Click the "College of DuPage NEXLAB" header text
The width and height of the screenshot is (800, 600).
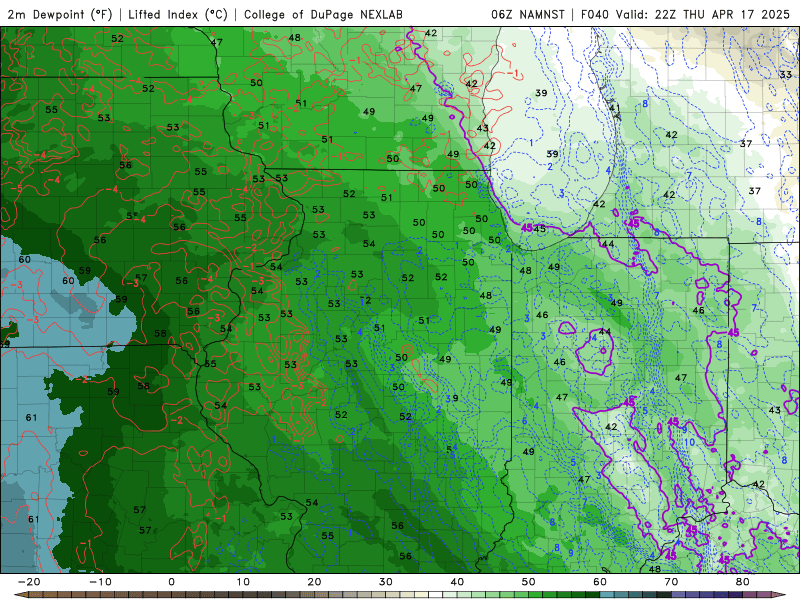coord(323,14)
